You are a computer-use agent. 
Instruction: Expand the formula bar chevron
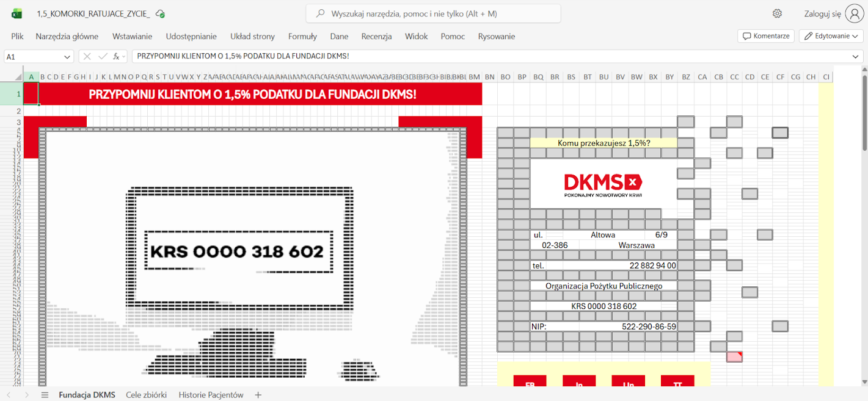click(856, 56)
